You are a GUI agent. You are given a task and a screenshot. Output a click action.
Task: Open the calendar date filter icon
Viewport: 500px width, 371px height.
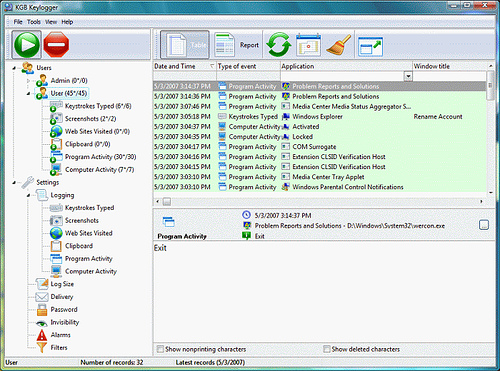(308, 45)
